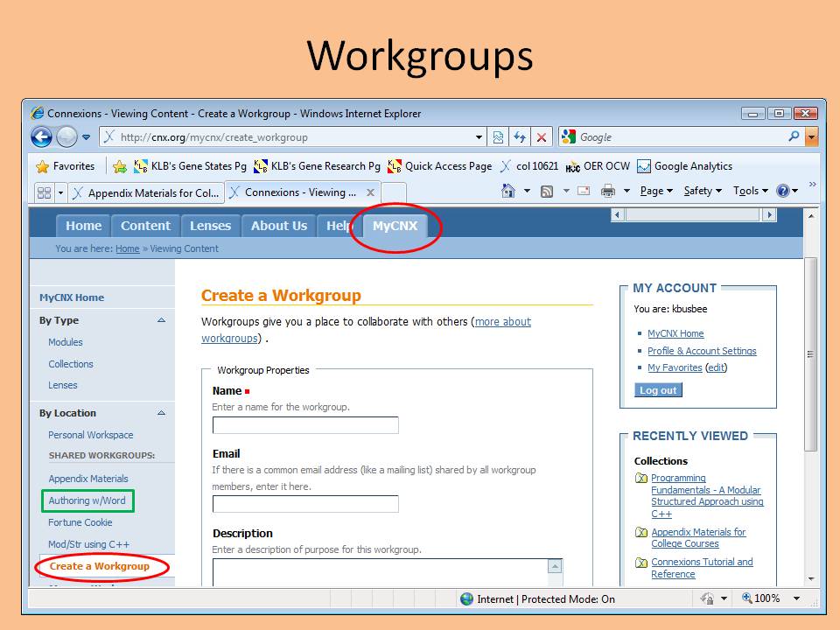Open the About Us navigation tab
Viewport: 840px width, 630px height.
(x=279, y=226)
